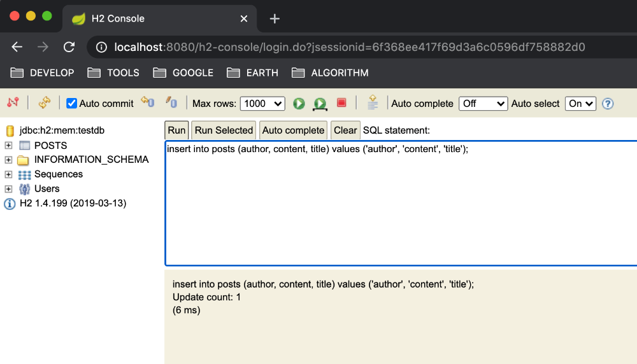The image size is (637, 364).
Task: Click the '(6 ms)' execution time text
Action: pos(187,311)
